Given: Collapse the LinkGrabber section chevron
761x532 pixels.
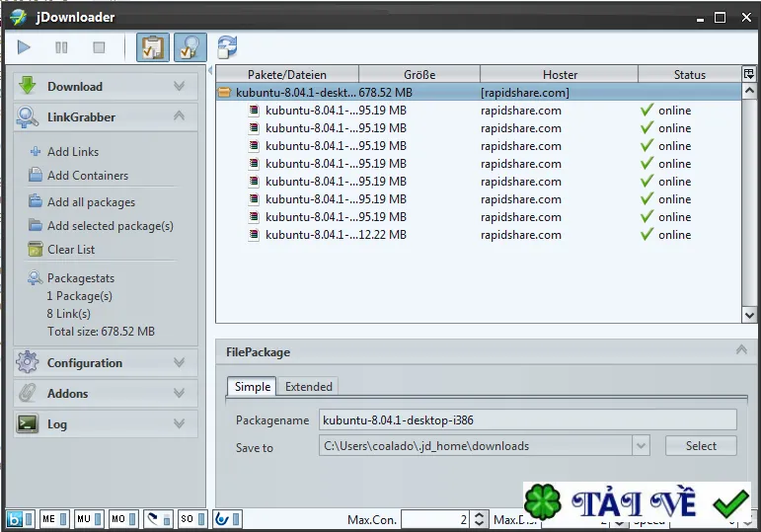Looking at the screenshot, I should point(179,116).
